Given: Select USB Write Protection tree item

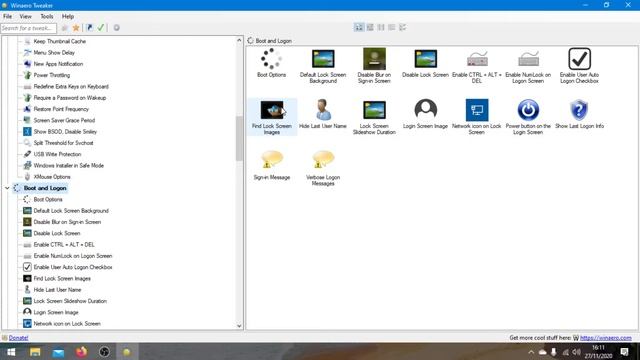Looking at the screenshot, I should [x=57, y=154].
